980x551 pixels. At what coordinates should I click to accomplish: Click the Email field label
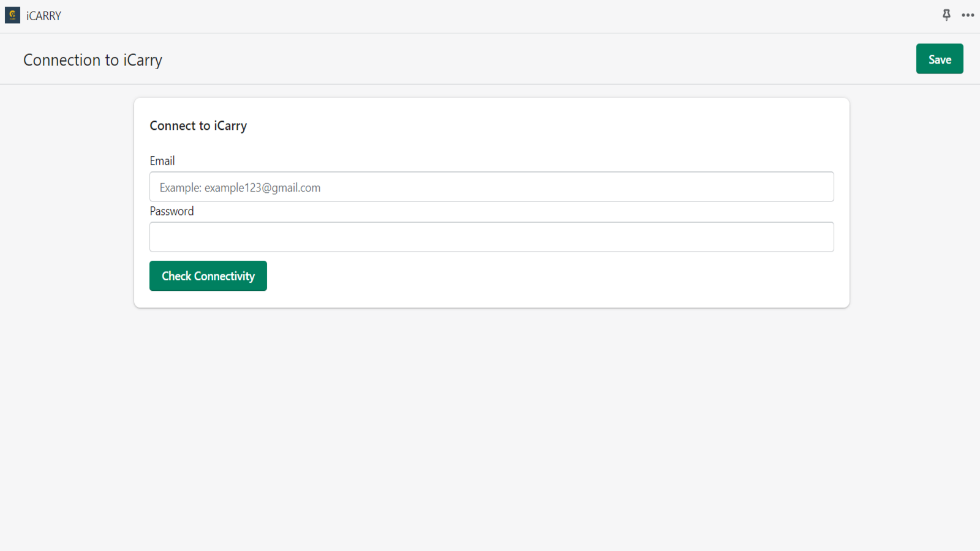tap(162, 160)
